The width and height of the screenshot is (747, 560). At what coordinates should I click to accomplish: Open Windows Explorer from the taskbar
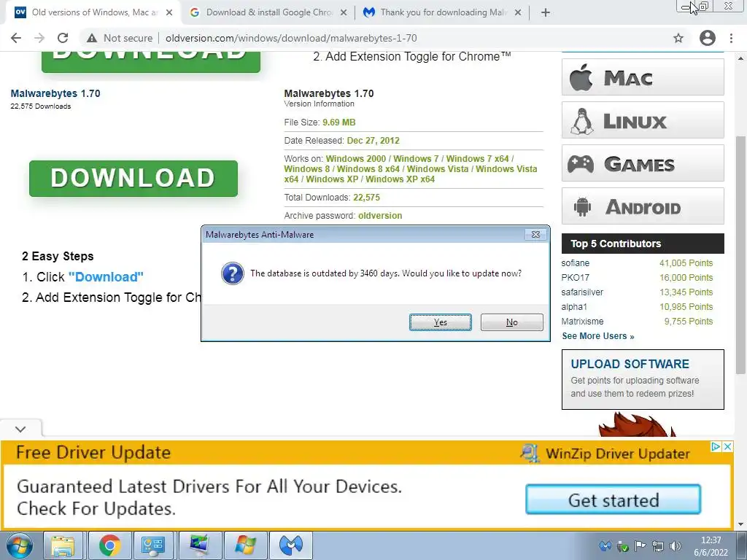[63, 545]
